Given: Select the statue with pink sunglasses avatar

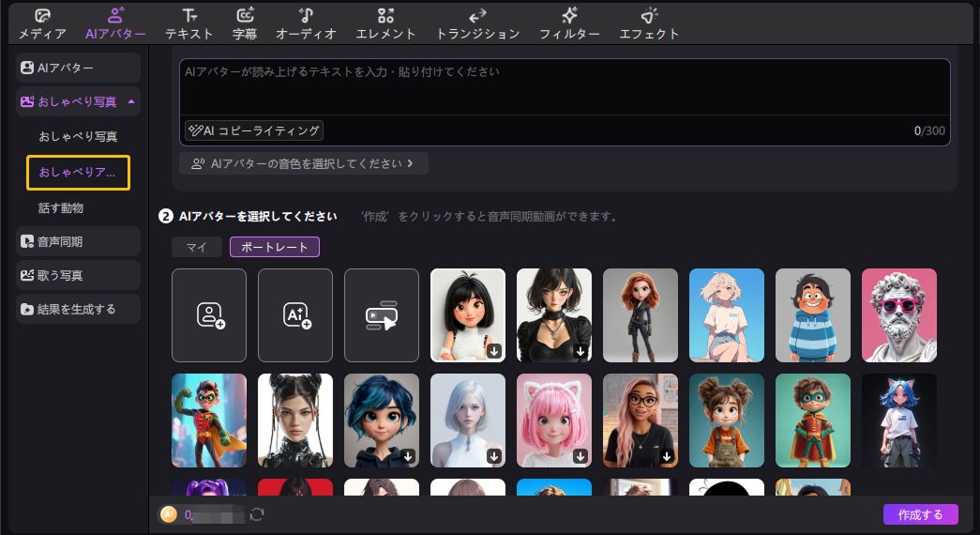Looking at the screenshot, I should pyautogui.click(x=898, y=315).
